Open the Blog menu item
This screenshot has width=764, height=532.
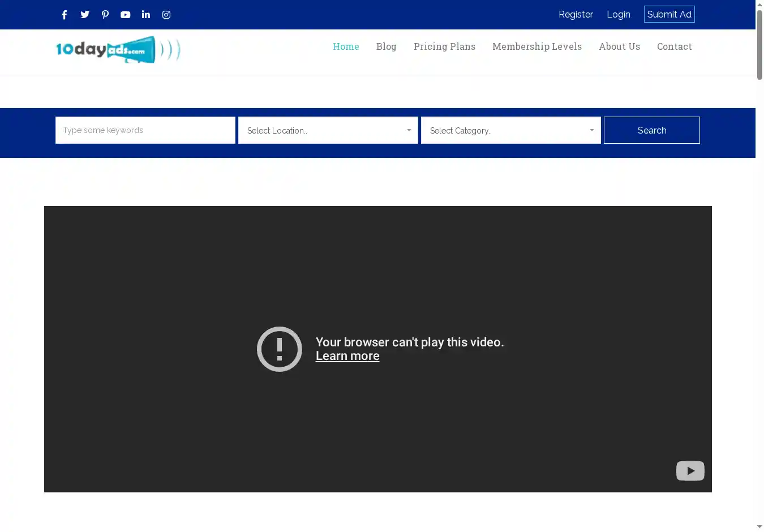coord(386,46)
